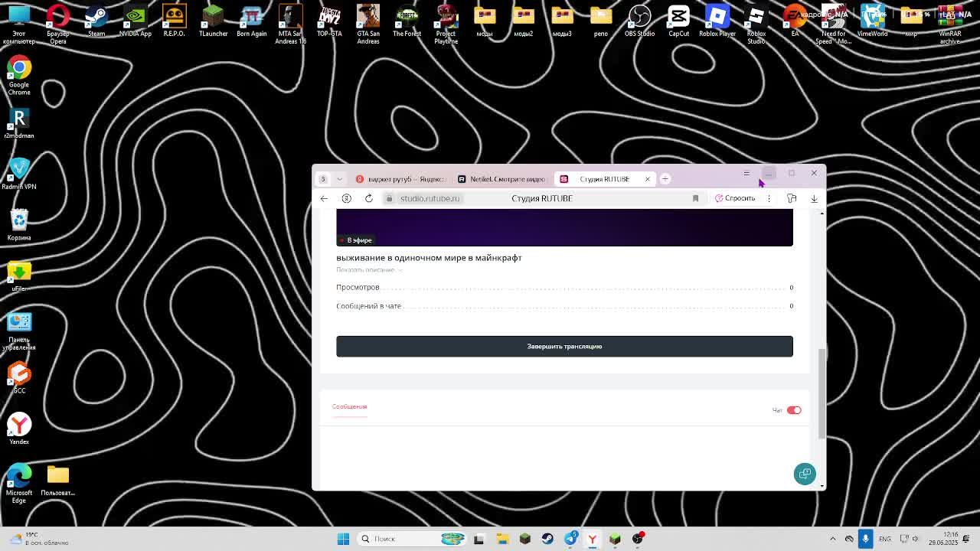This screenshot has height=551, width=980.
Task: Open the browser hamburger menu in title bar
Action: 746,174
